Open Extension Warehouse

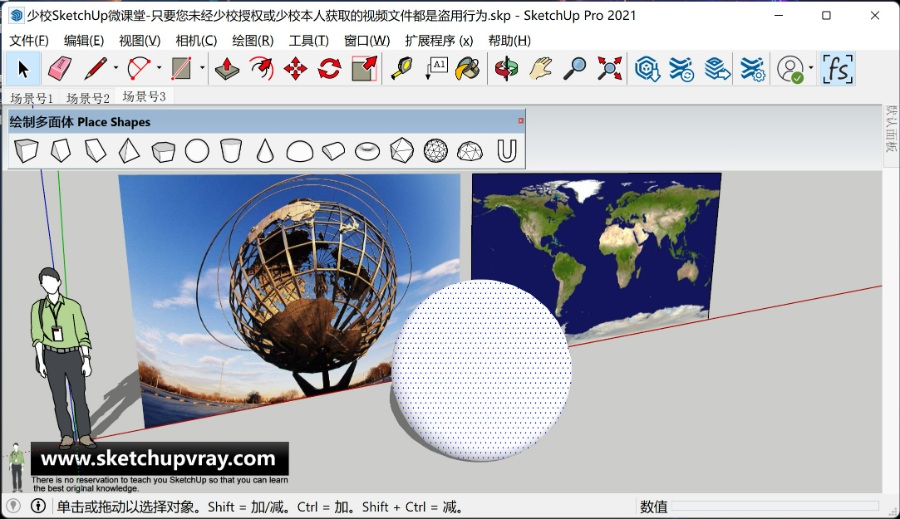[682, 69]
